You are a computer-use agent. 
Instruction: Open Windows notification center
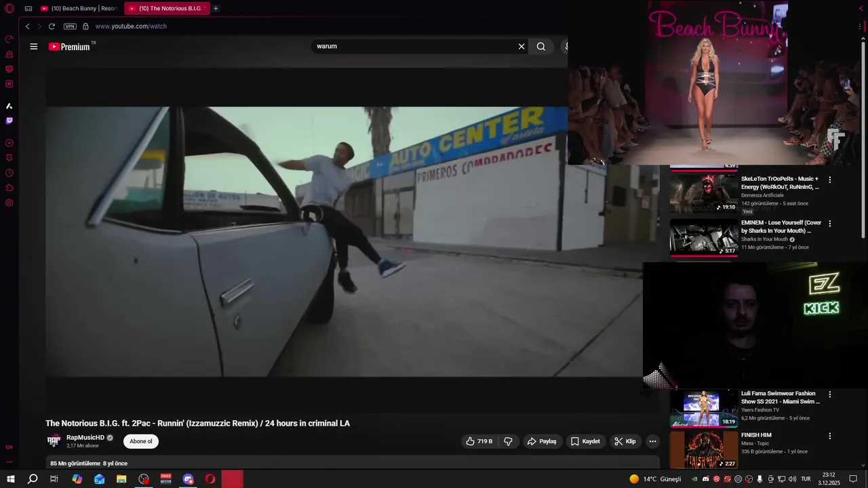[854, 479]
